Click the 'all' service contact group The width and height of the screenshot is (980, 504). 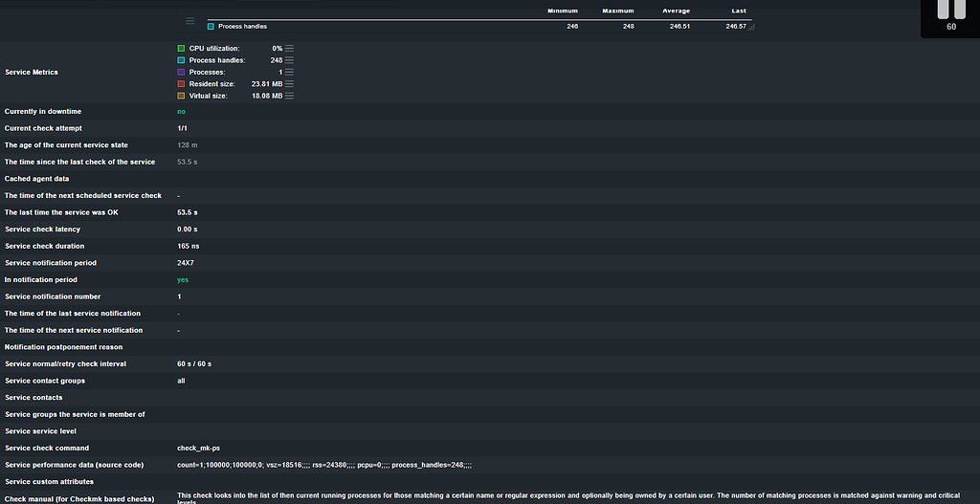(x=181, y=381)
